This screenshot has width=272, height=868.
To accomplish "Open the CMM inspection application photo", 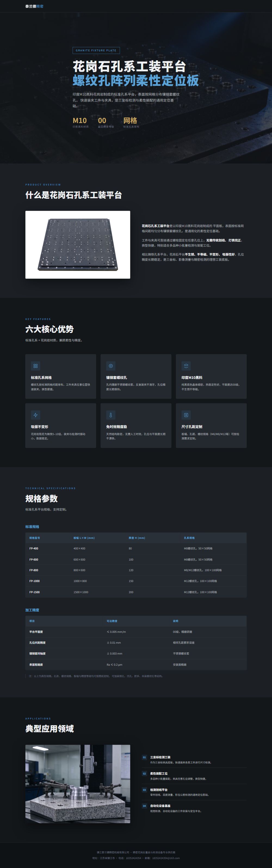I will tap(78, 784).
